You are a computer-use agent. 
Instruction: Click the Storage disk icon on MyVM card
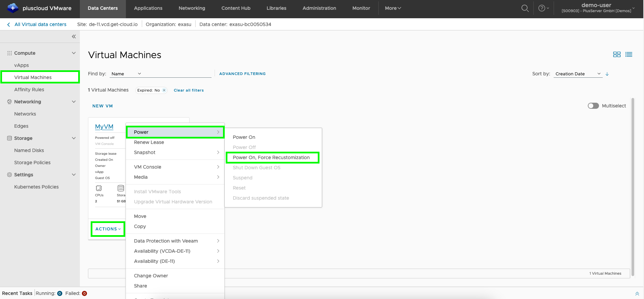coord(121,188)
